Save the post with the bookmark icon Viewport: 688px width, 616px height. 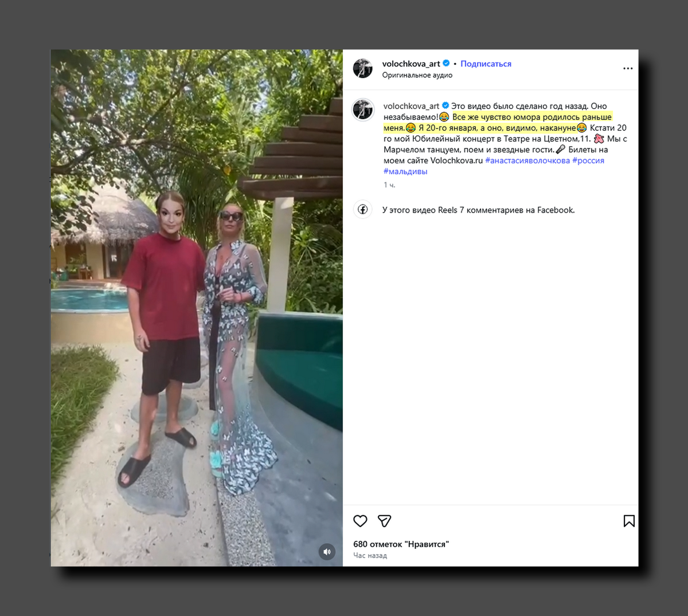629,521
